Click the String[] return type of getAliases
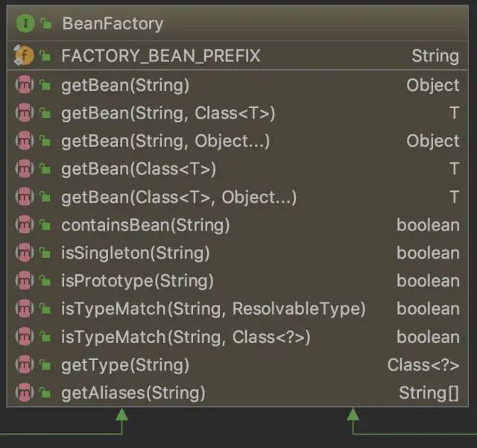This screenshot has width=477, height=448. [x=429, y=392]
